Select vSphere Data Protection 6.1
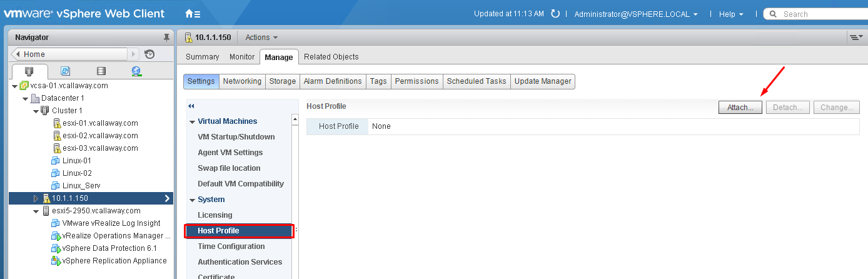 pyautogui.click(x=109, y=248)
